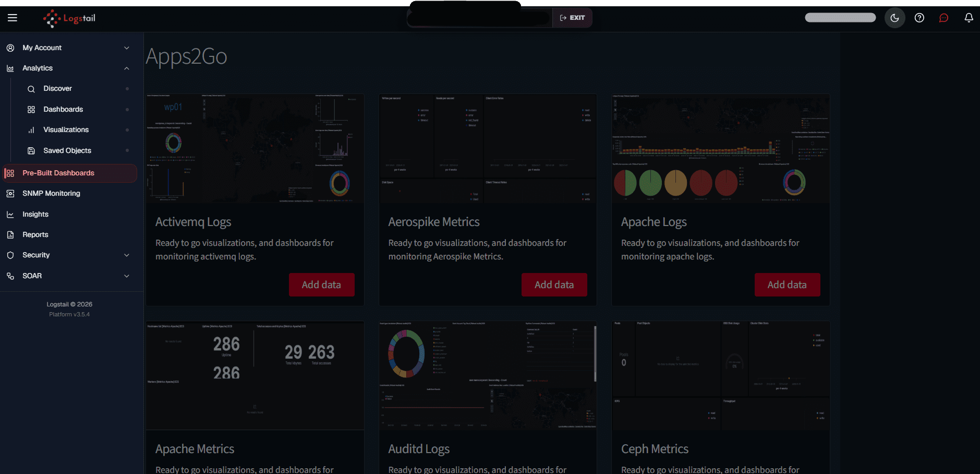Expand the SOAR chevron
The image size is (980, 474).
[x=126, y=276]
